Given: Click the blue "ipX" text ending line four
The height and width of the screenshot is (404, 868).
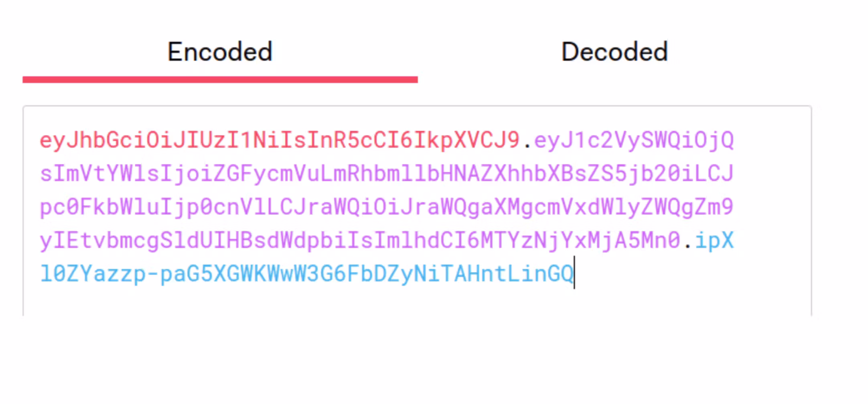Looking at the screenshot, I should pos(714,241).
